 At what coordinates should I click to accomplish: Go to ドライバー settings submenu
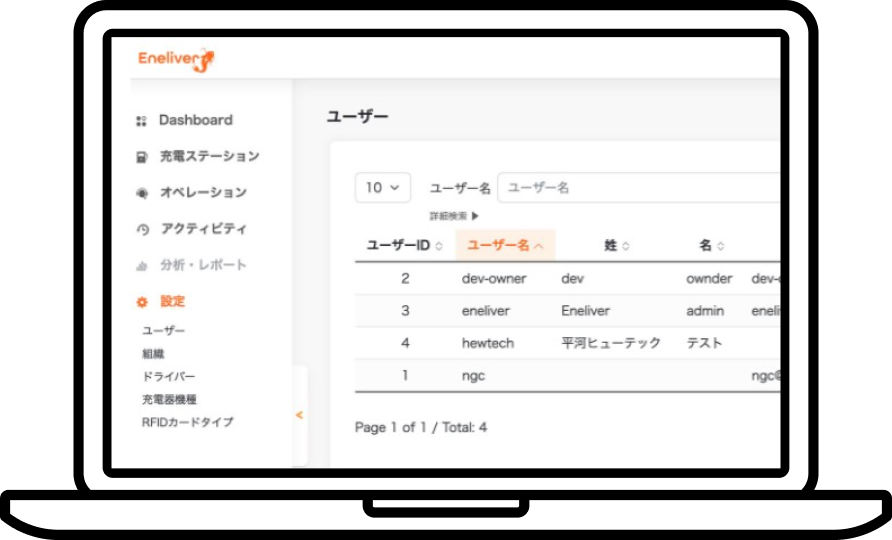click(x=168, y=377)
